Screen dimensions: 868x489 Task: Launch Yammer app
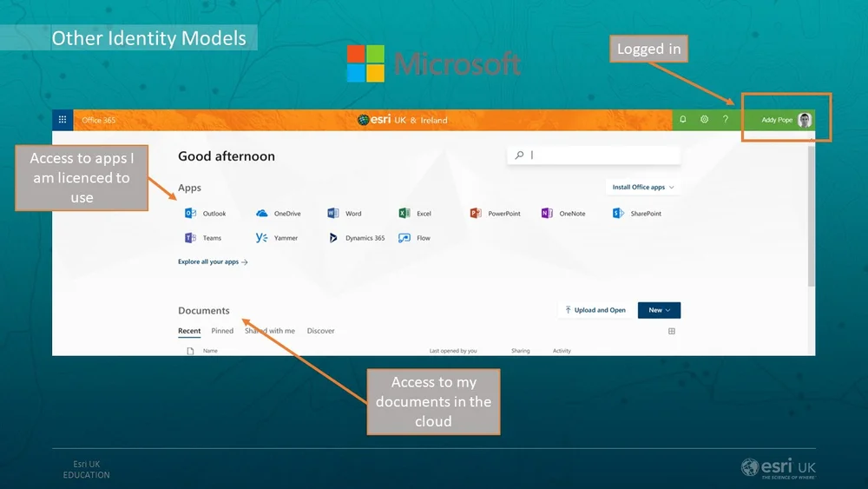(277, 238)
